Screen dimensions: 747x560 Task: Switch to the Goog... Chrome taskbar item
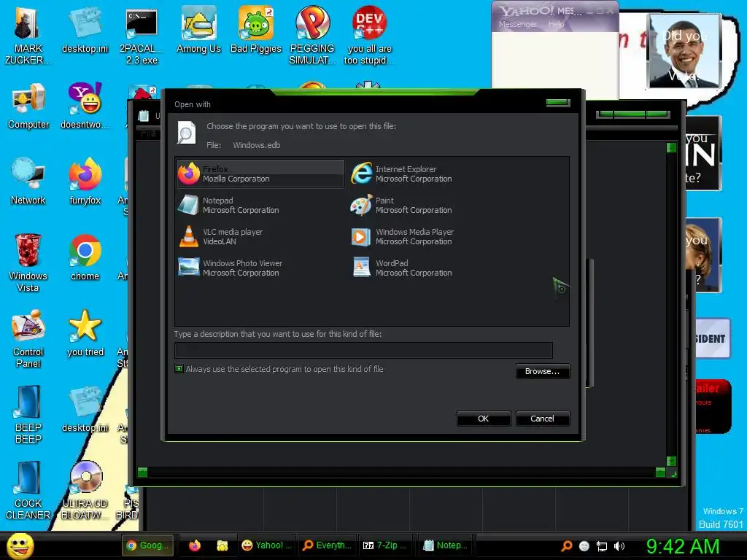148,545
